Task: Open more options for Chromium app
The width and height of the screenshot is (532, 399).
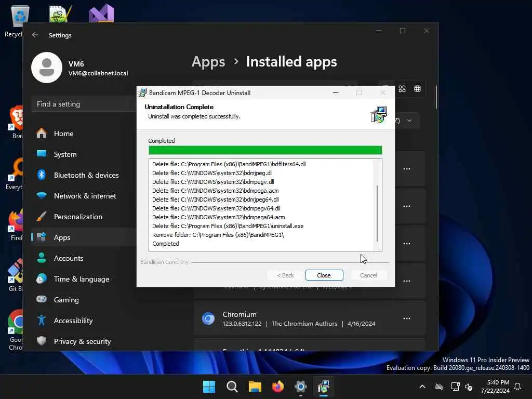Action: coord(407,318)
